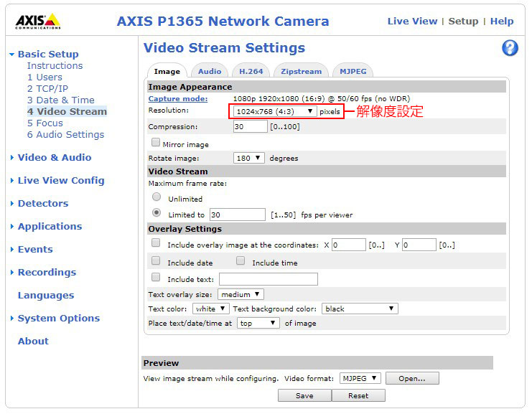Open Text background color dropdown

[x=360, y=309]
